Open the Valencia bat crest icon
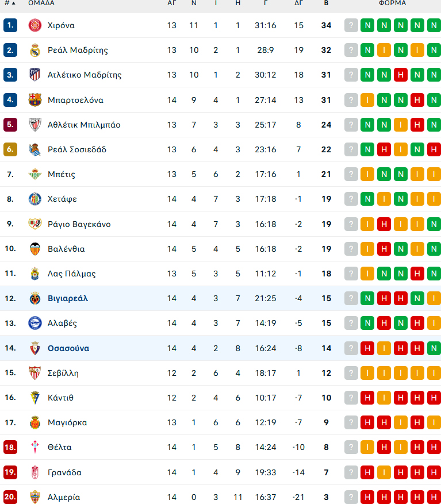The width and height of the screenshot is (441, 504). 34,249
